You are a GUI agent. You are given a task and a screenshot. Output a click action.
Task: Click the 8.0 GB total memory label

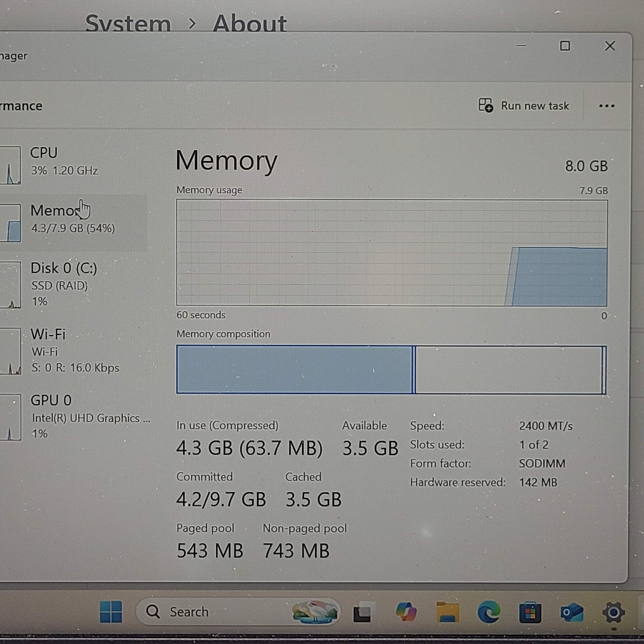[586, 166]
